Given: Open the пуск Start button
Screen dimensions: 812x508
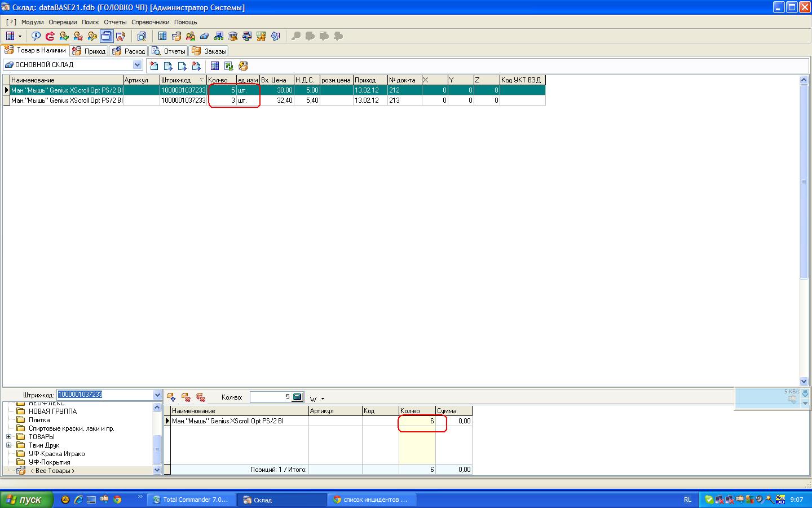Looking at the screenshot, I should 26,500.
